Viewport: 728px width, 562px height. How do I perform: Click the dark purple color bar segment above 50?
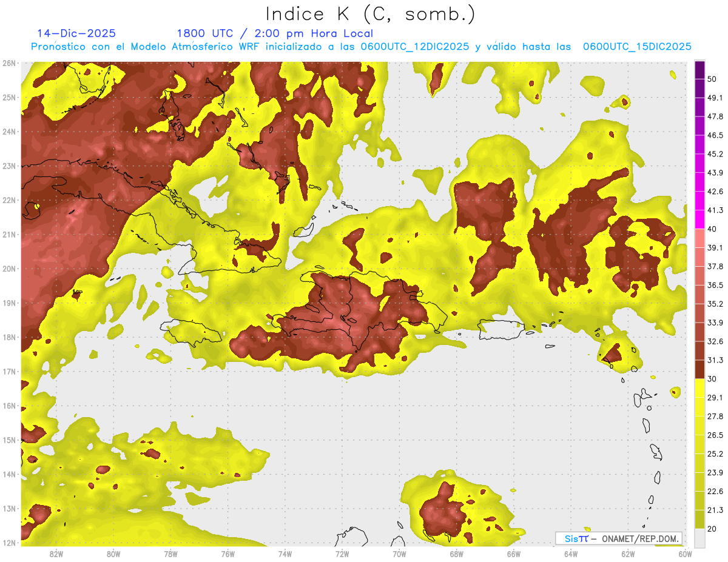click(x=699, y=70)
